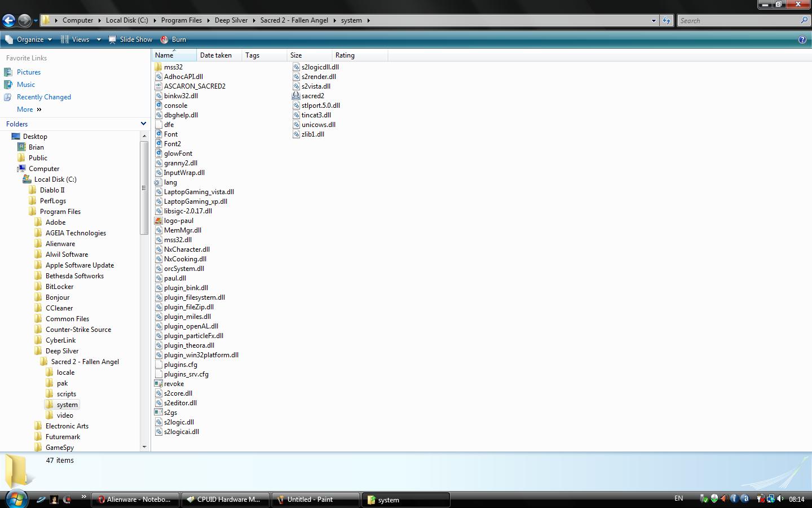Viewport: 812px width, 508px height.
Task: Switch to Alienware Notebook taskbar window
Action: pyautogui.click(x=135, y=500)
